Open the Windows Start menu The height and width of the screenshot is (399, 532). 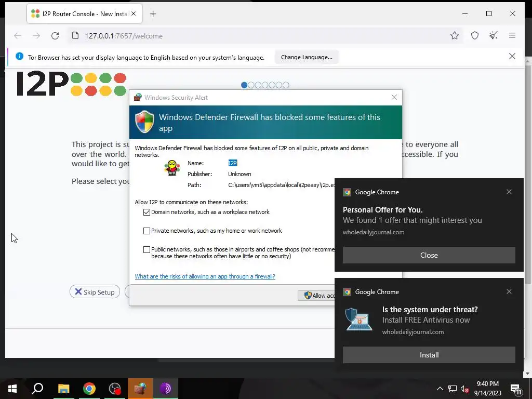12,389
